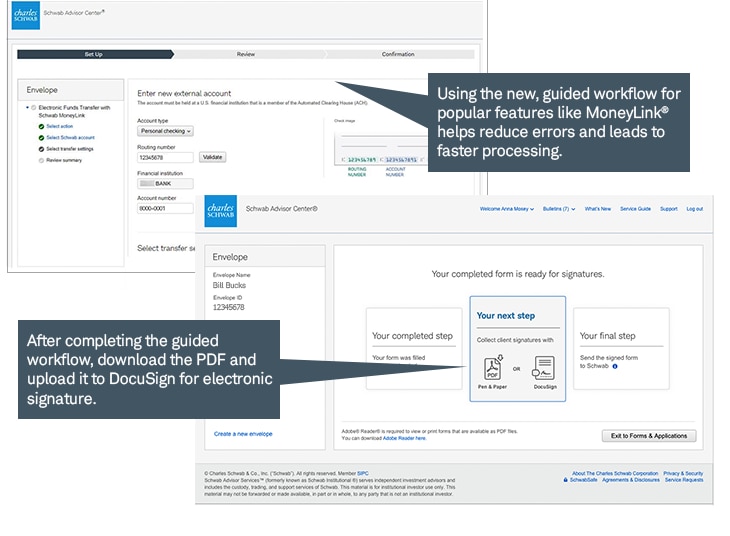The width and height of the screenshot is (730, 536).
Task: Click the Create a new envelope link
Action: point(243,434)
